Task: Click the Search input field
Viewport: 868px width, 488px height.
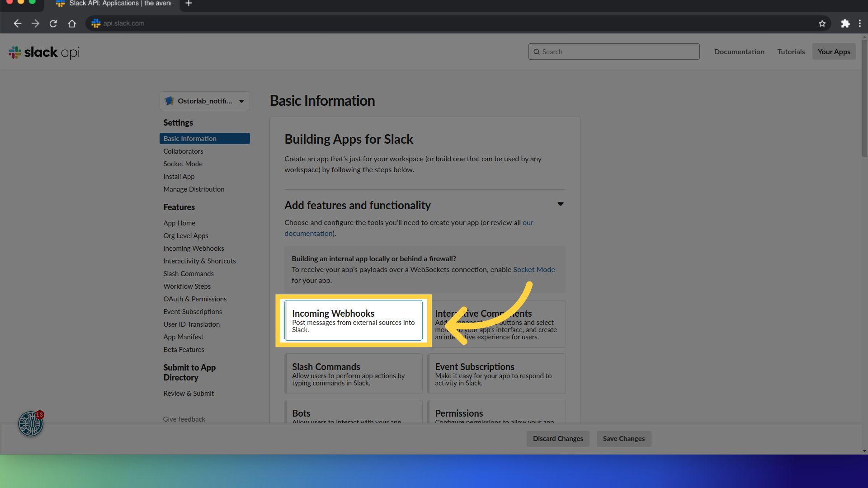Action: coord(613,52)
